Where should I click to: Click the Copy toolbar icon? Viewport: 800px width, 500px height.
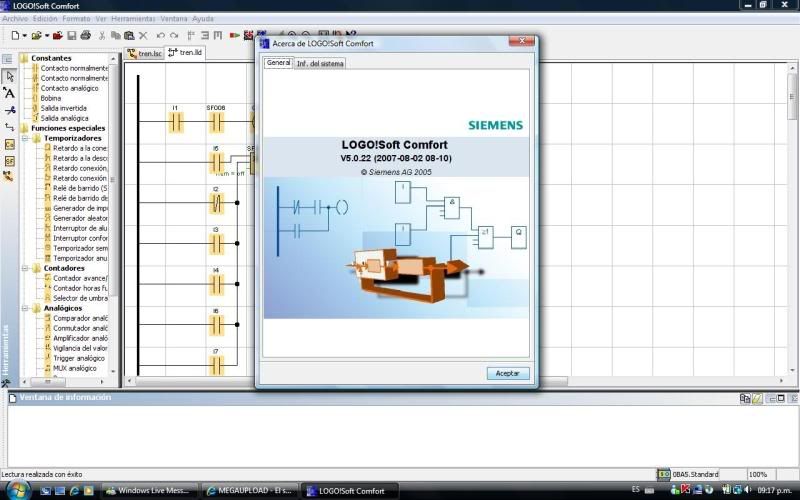[115, 35]
